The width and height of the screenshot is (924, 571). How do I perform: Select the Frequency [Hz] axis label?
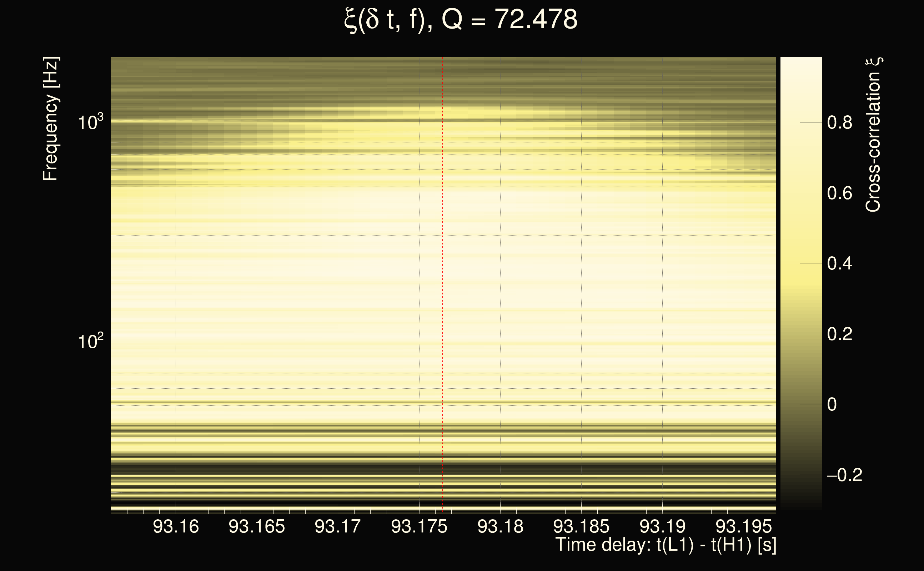point(50,119)
